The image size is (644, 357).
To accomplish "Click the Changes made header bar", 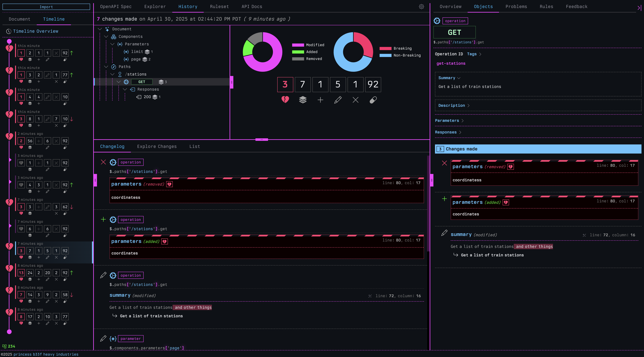I will (x=538, y=149).
